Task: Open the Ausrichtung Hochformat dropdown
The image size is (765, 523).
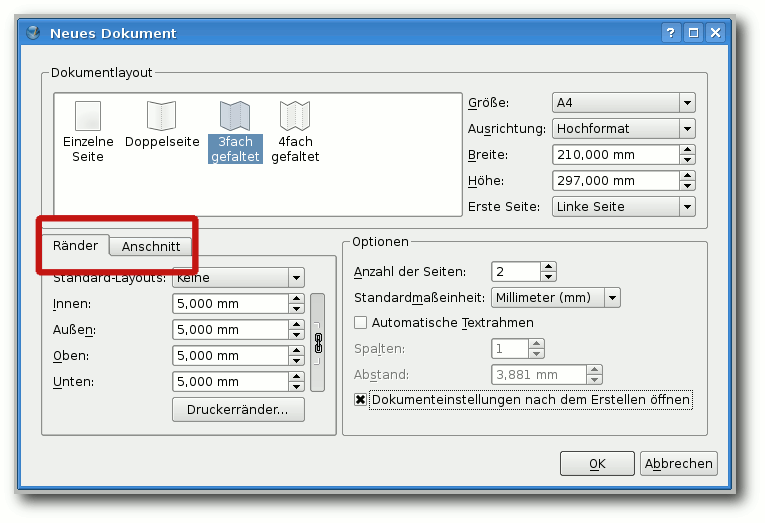Action: [x=624, y=129]
